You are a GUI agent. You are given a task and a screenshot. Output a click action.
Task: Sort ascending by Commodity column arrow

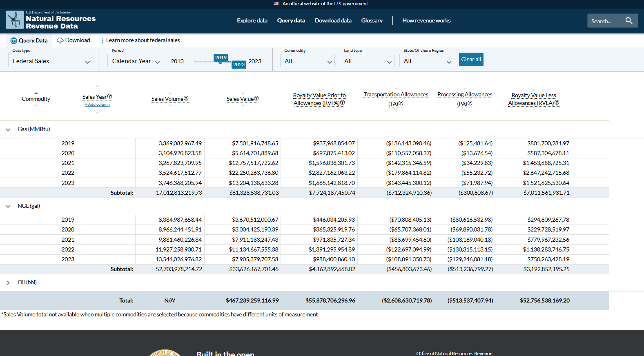pos(36,93)
